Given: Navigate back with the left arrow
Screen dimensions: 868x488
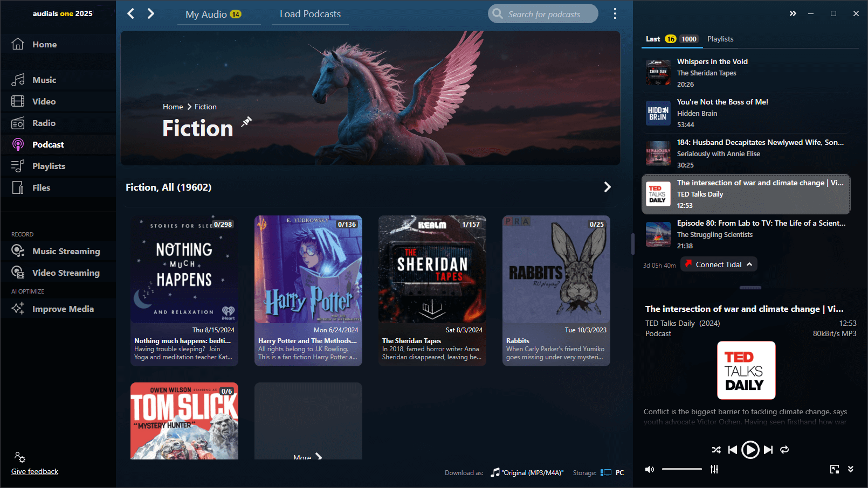Looking at the screenshot, I should coord(131,14).
